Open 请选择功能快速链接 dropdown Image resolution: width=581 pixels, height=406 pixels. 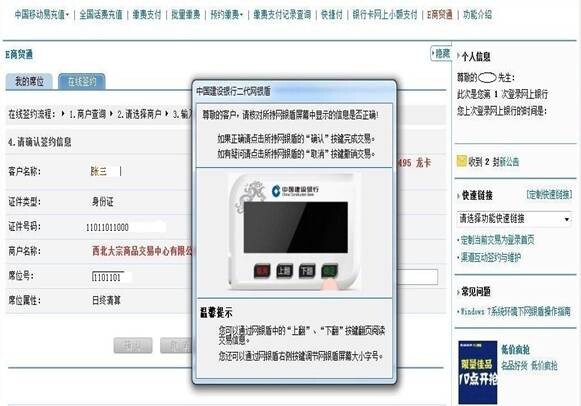514,219
